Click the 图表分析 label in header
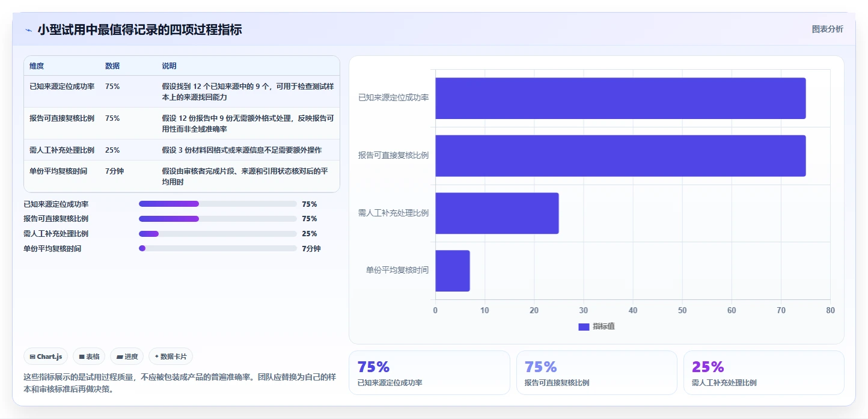Screen dimensions: 868x419 pos(827,29)
